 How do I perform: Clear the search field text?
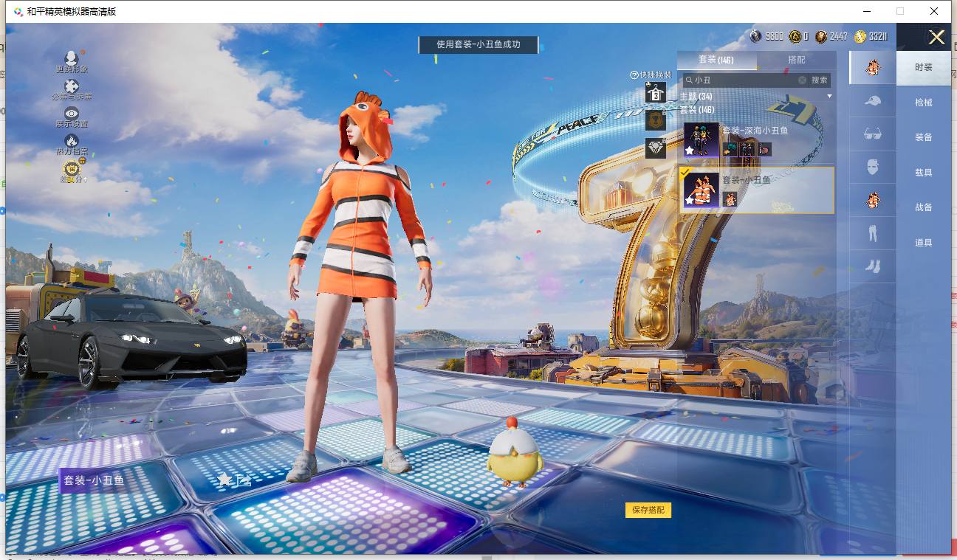tap(802, 80)
